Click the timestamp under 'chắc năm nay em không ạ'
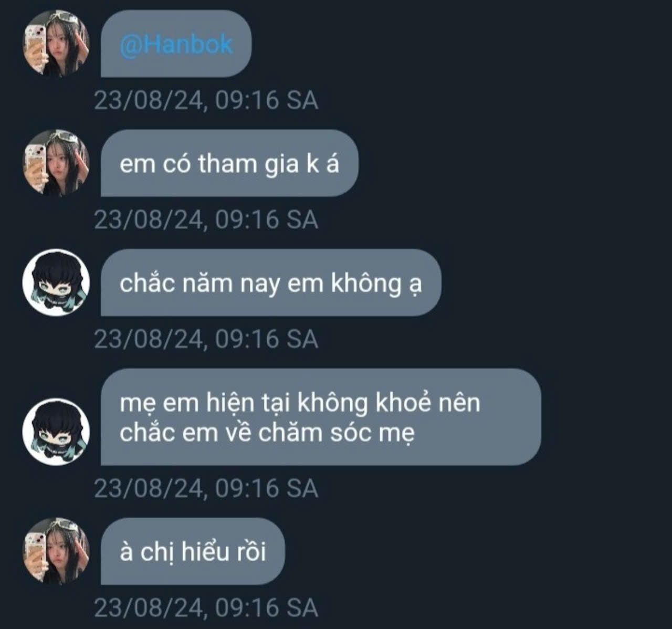 tap(206, 339)
